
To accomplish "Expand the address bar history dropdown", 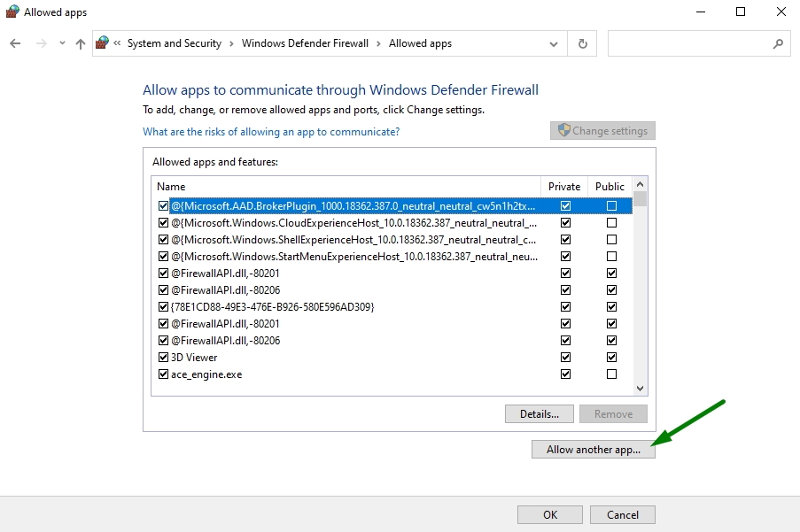I will pos(554,44).
